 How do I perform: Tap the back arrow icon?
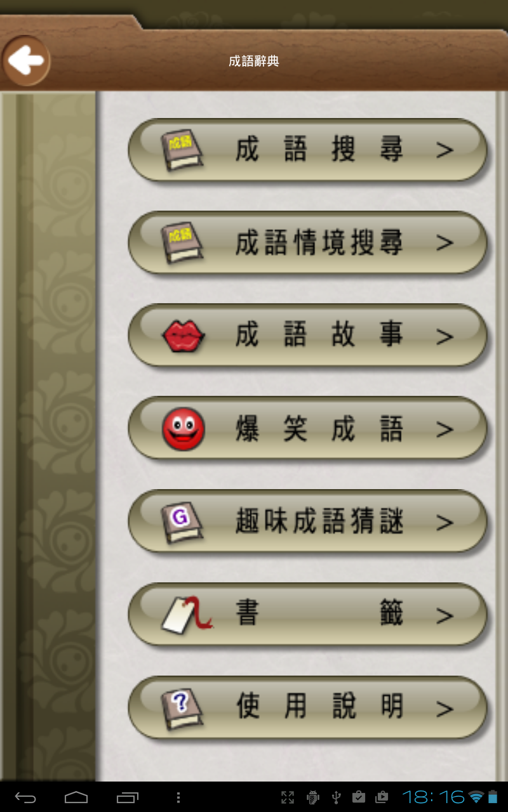pos(25,61)
